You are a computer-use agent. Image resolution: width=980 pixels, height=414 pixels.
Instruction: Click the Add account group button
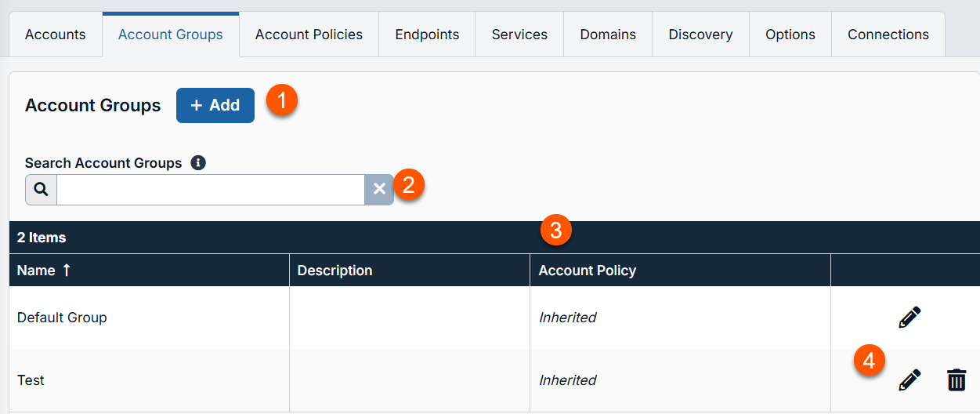pyautogui.click(x=215, y=106)
